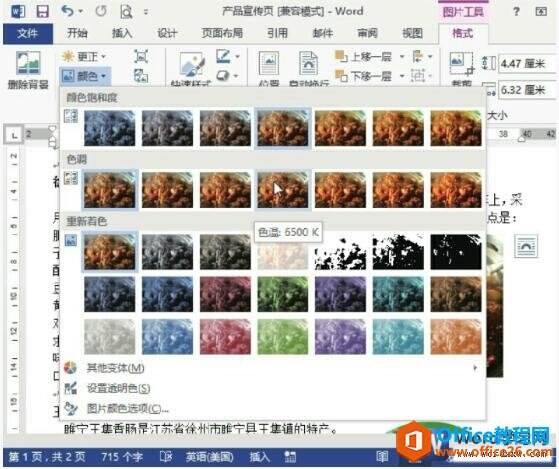The width and height of the screenshot is (559, 469).
Task: Click the 其他变体 color wheel icon
Action: (x=71, y=368)
